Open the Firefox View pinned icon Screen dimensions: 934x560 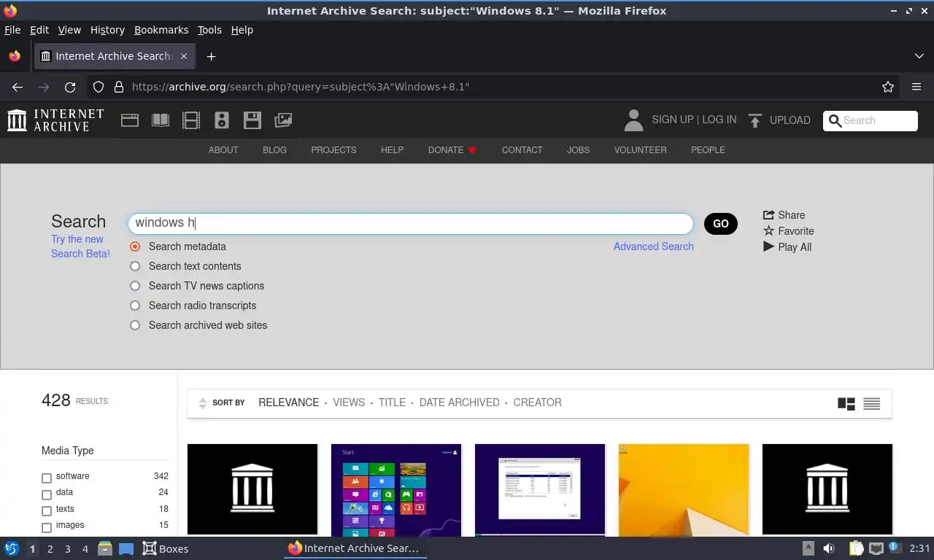click(15, 56)
